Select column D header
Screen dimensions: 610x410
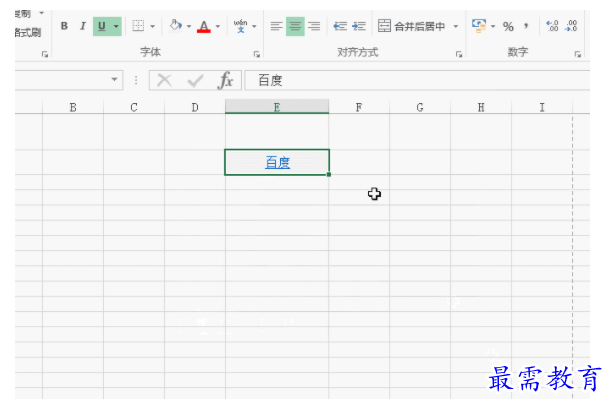pos(195,107)
